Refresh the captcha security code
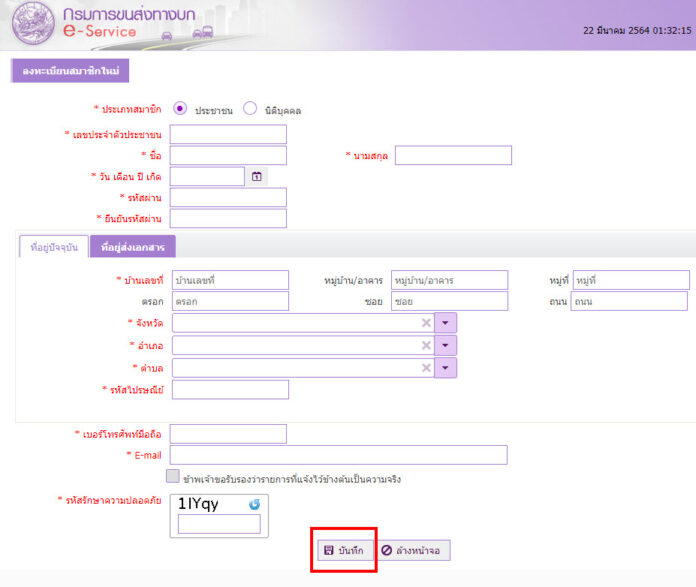Viewport: 696px width, 587px height. [x=254, y=504]
